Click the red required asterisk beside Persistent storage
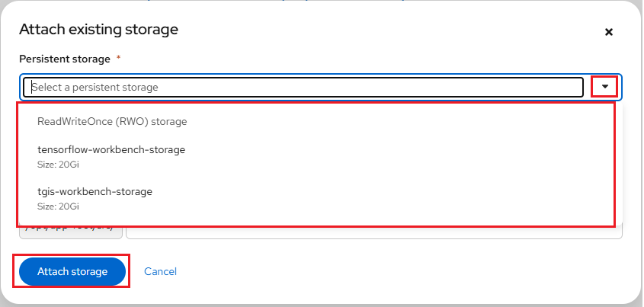Screen dimensions: 644x307 point(118,59)
